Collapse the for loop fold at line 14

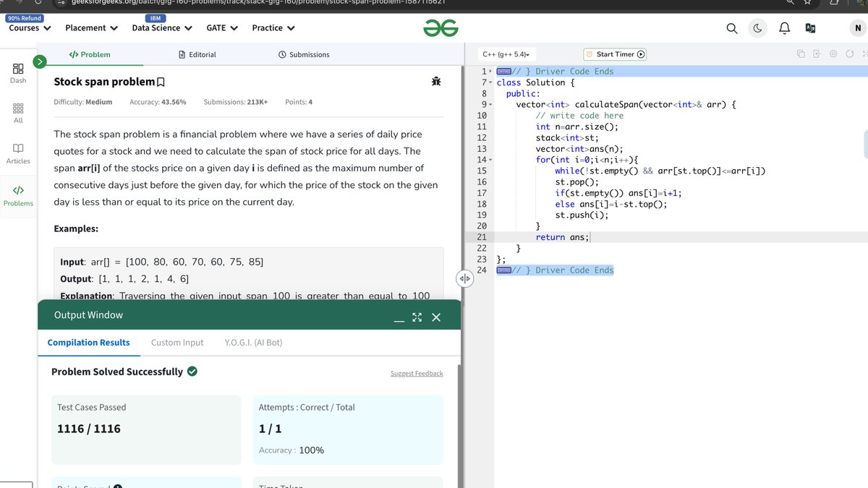click(x=490, y=160)
